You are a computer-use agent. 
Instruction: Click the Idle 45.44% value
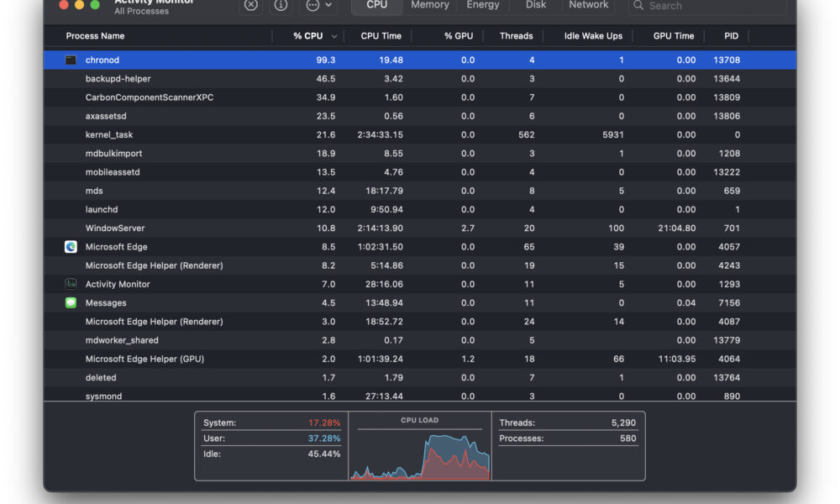[x=324, y=454]
